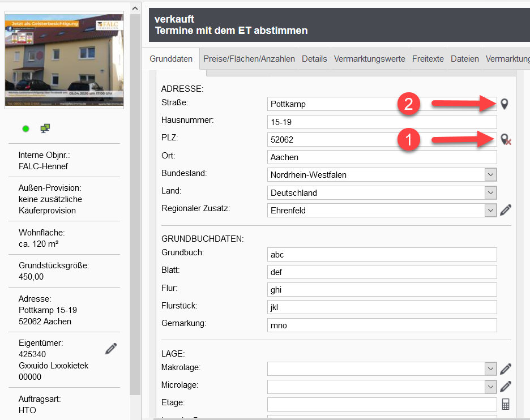Select the Vermarktungswerte tab
Image resolution: width=530 pixels, height=420 pixels.
pyautogui.click(x=369, y=59)
